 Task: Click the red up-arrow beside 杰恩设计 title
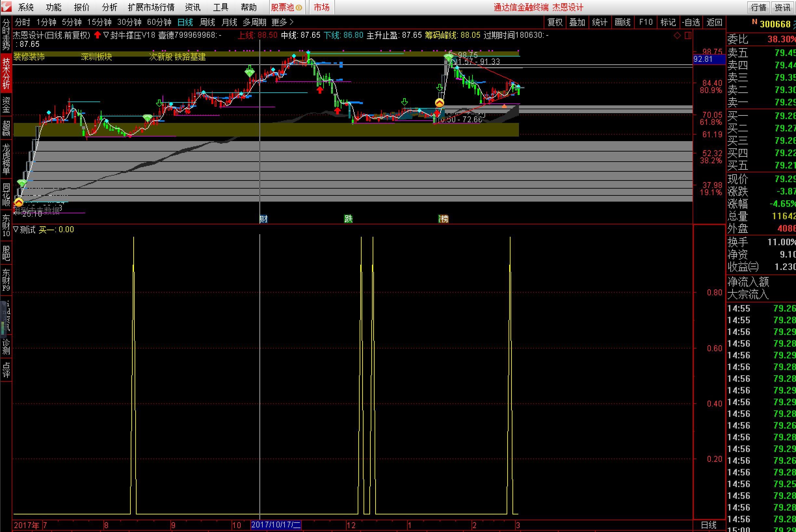[98, 35]
